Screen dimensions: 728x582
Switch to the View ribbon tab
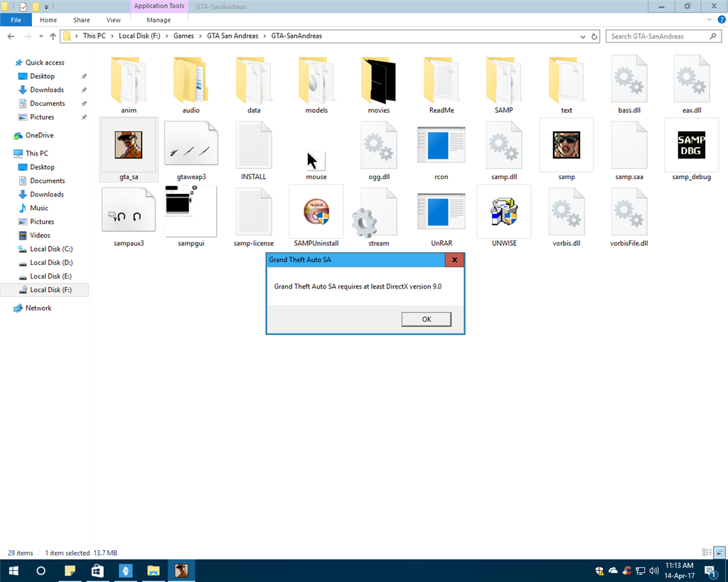pyautogui.click(x=113, y=20)
